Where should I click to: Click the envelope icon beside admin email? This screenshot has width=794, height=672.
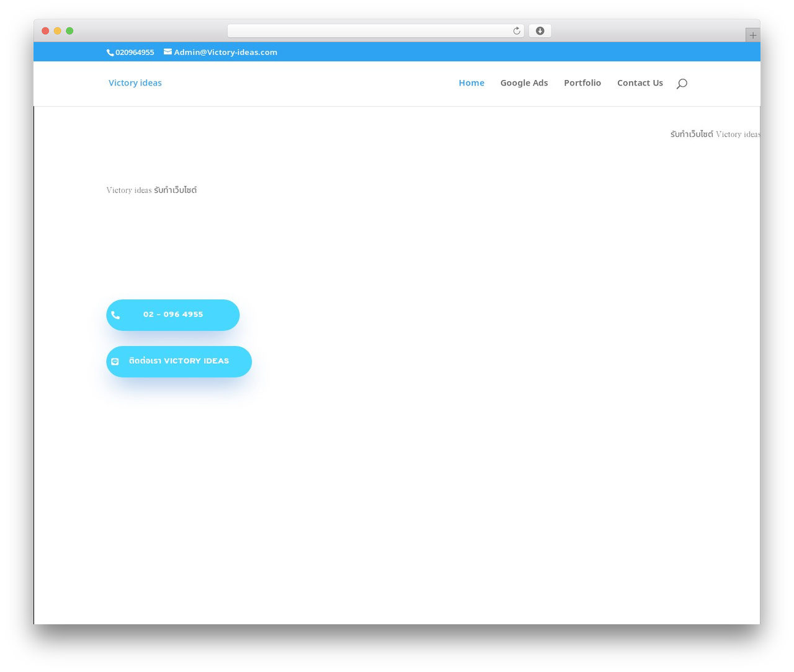167,52
